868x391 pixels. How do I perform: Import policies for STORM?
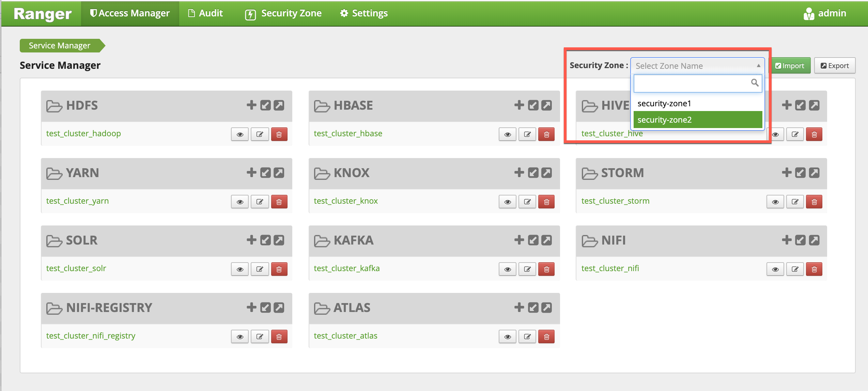coord(801,172)
